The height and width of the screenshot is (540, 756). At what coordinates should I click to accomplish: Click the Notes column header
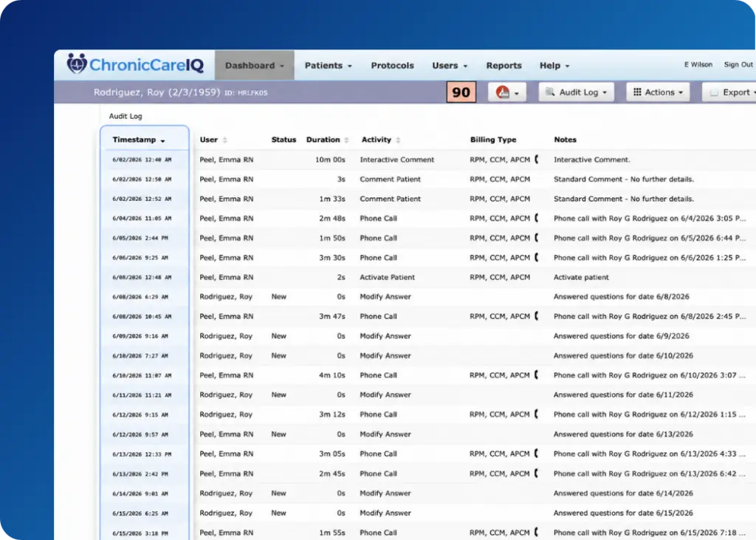(x=565, y=140)
